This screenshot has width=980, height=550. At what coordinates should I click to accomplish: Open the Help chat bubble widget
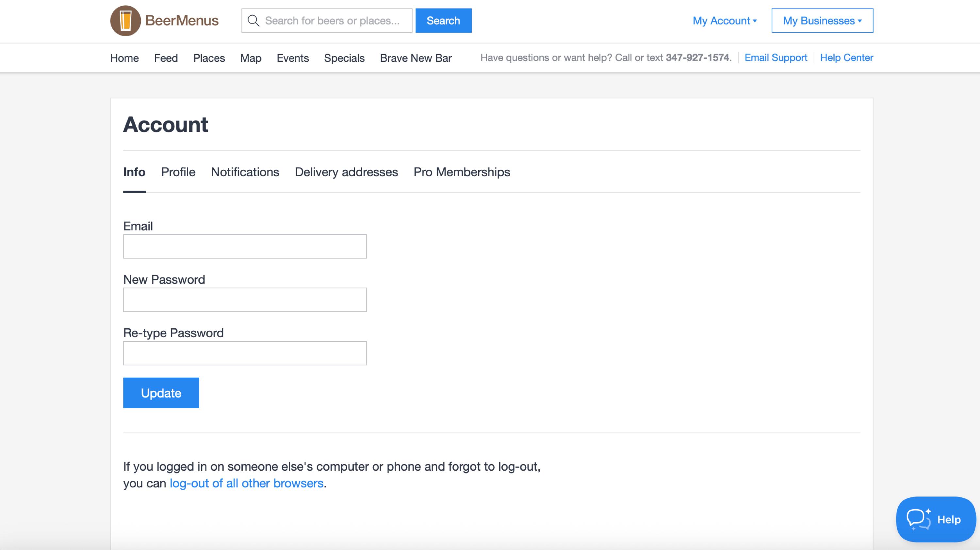coord(936,519)
